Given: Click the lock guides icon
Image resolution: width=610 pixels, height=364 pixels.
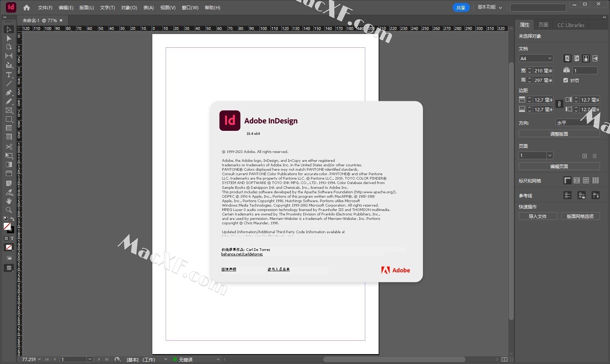Looking at the screenshot, I should (x=582, y=195).
